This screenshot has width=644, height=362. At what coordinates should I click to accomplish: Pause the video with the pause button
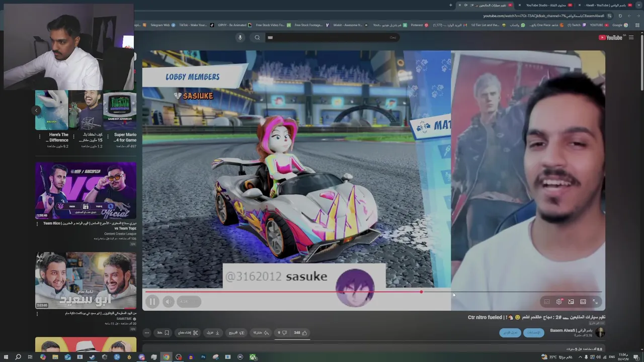(x=152, y=302)
